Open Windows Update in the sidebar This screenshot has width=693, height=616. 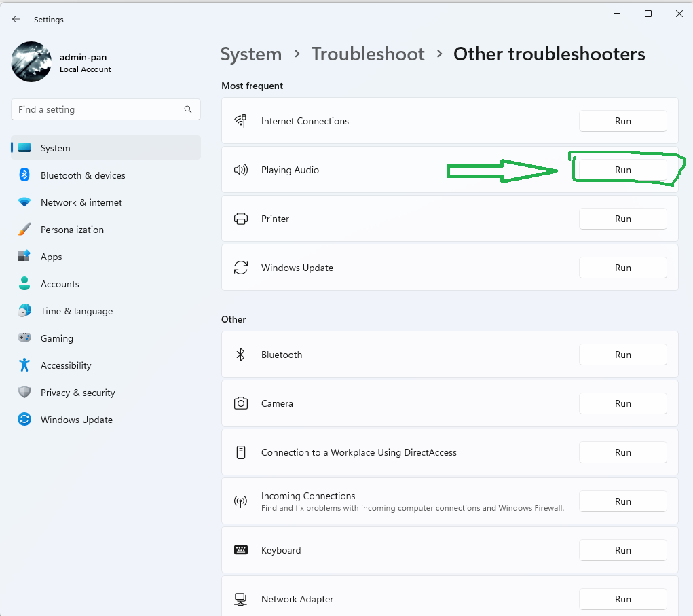point(106,420)
